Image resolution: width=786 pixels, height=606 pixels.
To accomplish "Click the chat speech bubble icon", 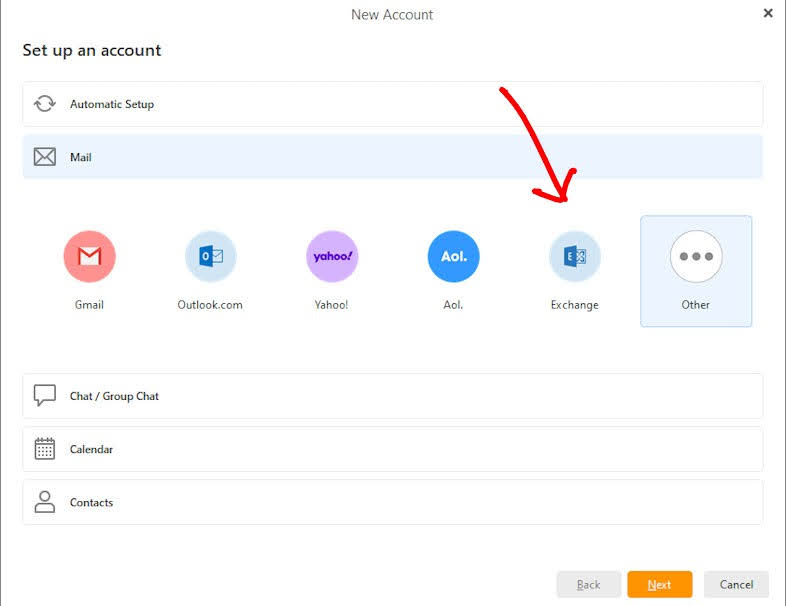I will click(x=45, y=396).
